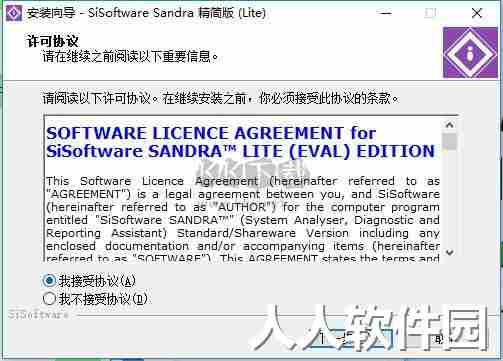Close the setup wizard window

pos(477,13)
